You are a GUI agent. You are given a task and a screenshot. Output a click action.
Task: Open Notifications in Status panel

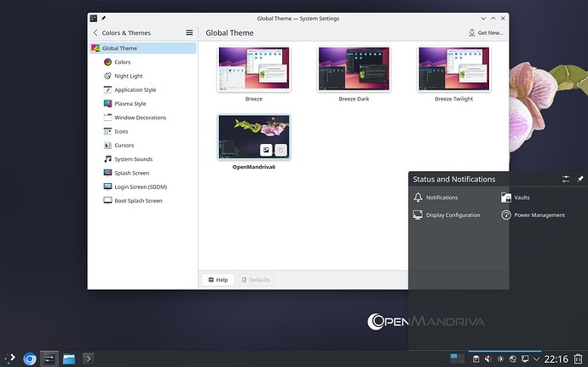tap(435, 198)
